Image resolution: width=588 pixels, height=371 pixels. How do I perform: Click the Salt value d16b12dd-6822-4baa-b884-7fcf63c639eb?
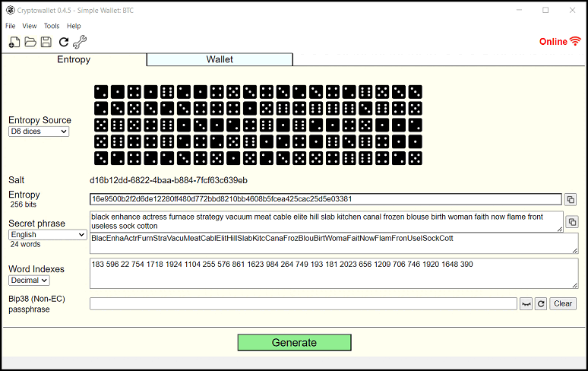point(169,180)
